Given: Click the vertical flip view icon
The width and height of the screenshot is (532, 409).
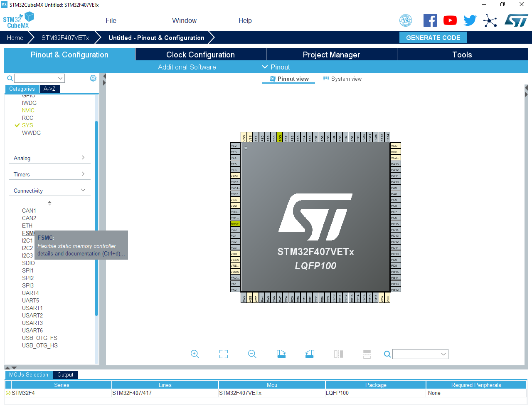Looking at the screenshot, I should click(x=367, y=354).
